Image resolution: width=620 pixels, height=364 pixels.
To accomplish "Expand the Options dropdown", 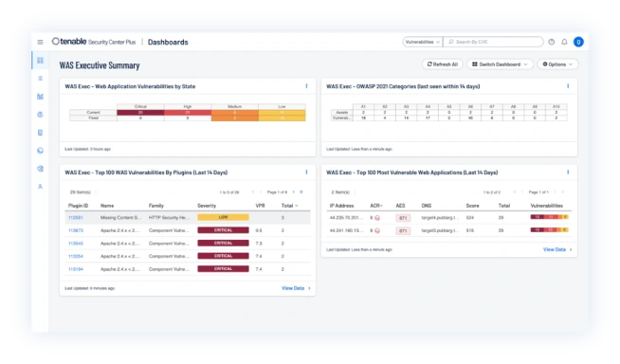I will click(557, 64).
